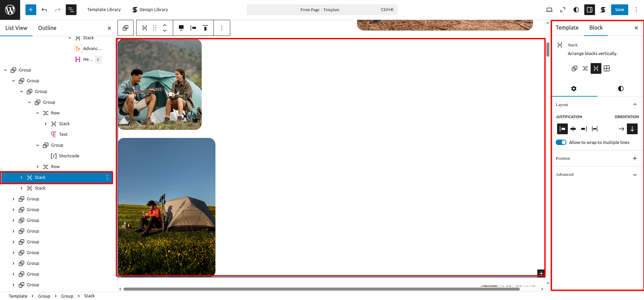This screenshot has width=644, height=300.
Task: Transform block to Row variation icon
Action: [x=585, y=68]
